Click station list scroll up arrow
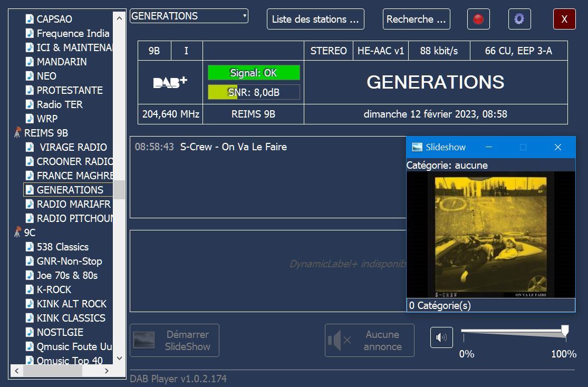588x387 pixels. point(119,17)
